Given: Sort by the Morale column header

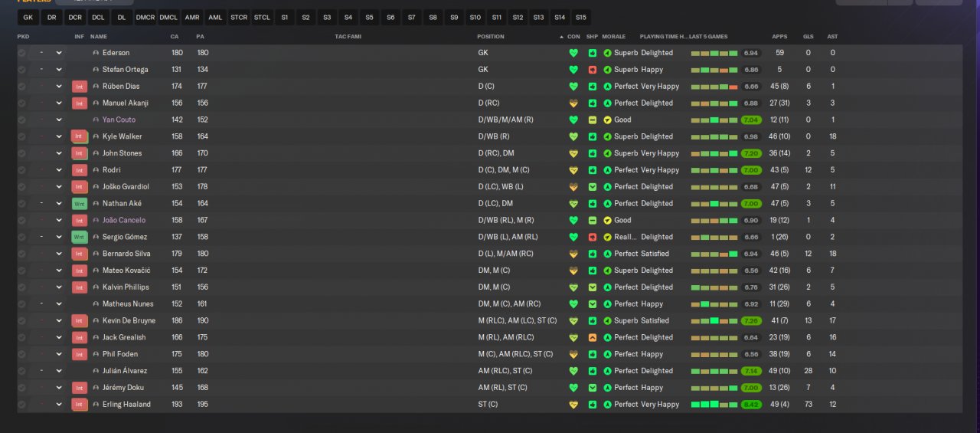Looking at the screenshot, I should coord(614,37).
